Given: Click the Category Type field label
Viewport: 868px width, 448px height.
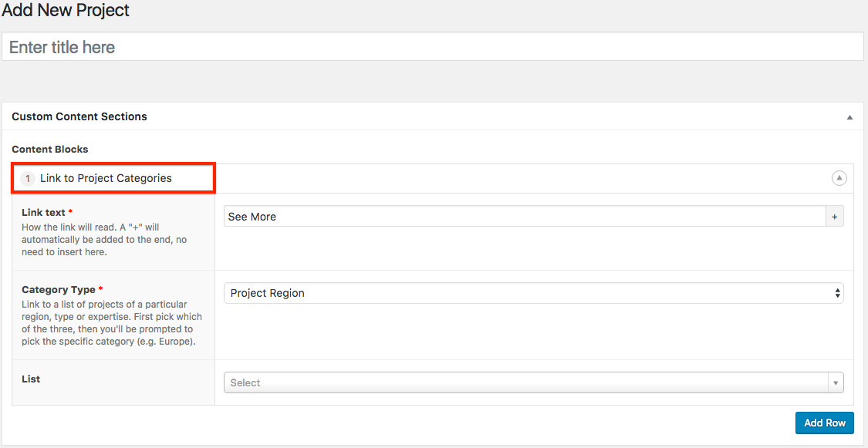Looking at the screenshot, I should (59, 289).
